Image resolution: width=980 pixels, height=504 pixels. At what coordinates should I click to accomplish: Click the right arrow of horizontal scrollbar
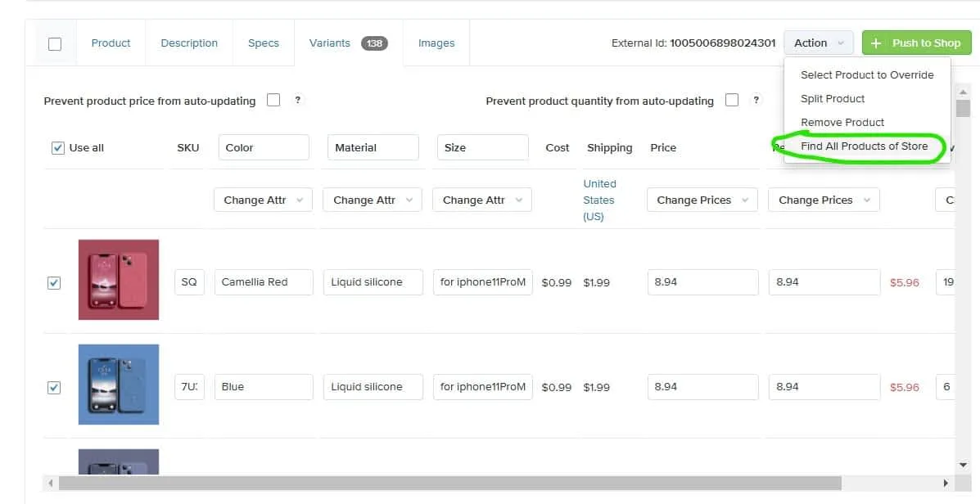[x=946, y=484]
